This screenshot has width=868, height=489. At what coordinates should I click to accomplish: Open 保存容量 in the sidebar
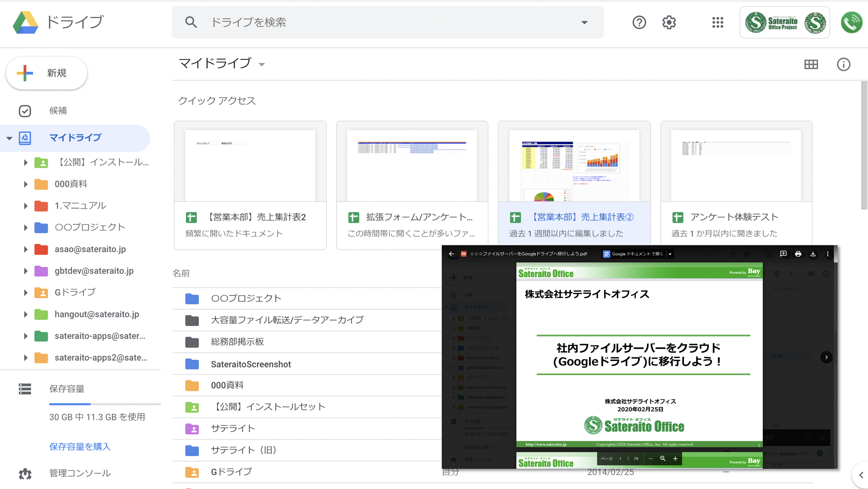point(67,389)
